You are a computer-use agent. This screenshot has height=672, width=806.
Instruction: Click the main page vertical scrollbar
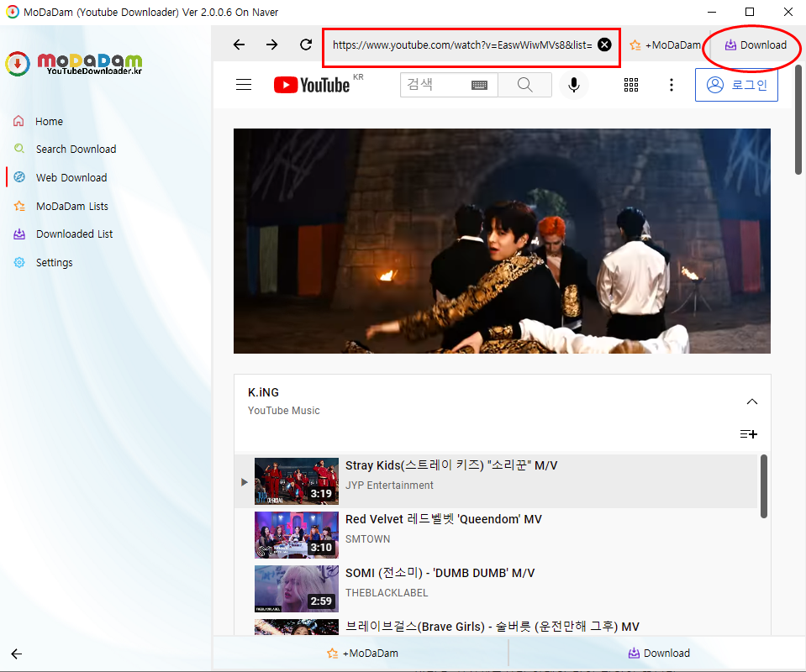tap(798, 120)
